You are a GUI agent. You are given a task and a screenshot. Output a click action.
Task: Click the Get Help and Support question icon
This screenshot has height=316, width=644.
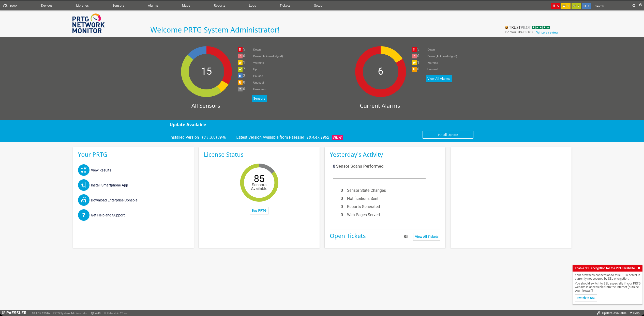pos(84,215)
